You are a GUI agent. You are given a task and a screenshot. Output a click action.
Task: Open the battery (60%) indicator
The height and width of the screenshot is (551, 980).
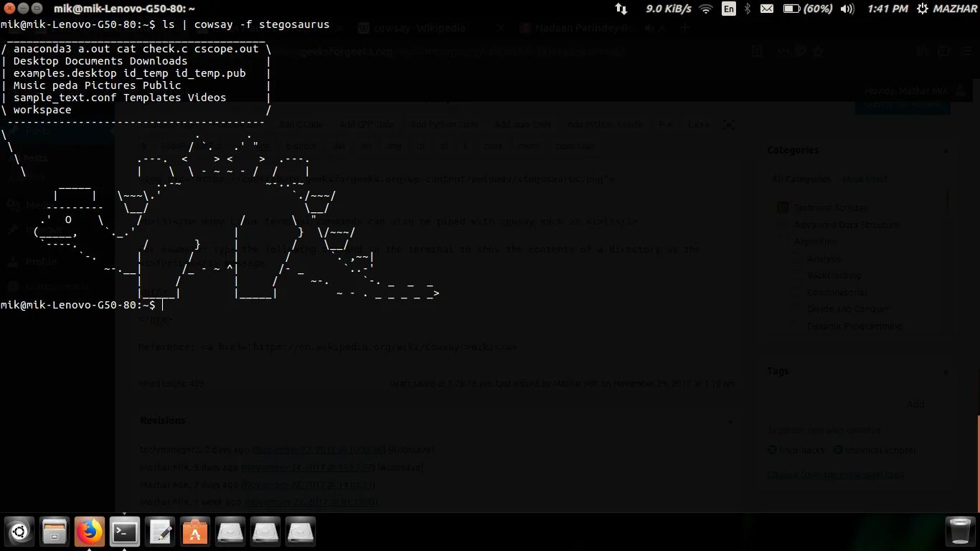coord(808,9)
